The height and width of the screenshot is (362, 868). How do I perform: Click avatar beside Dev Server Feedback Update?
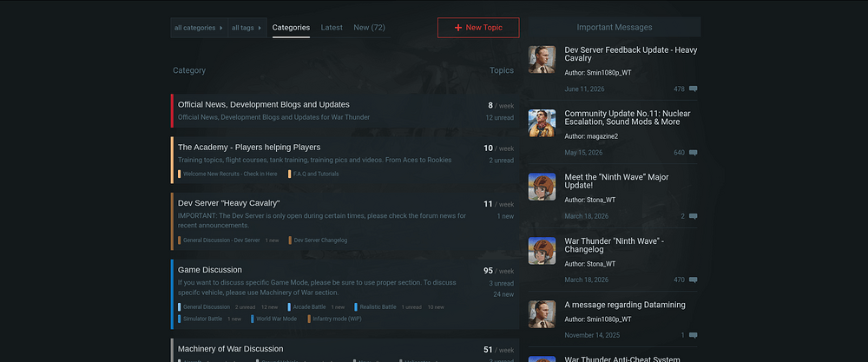[542, 59]
